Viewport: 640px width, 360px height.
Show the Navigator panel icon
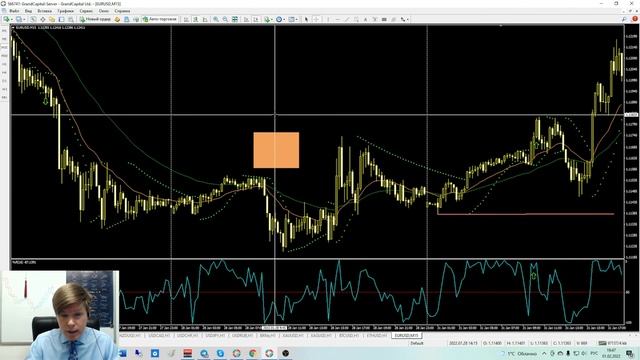click(x=52, y=19)
